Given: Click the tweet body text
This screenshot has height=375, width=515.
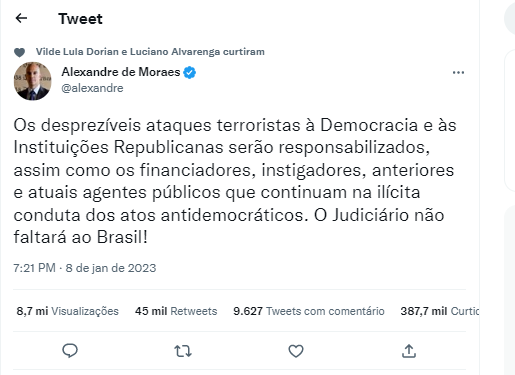Looking at the screenshot, I should pos(235,181).
